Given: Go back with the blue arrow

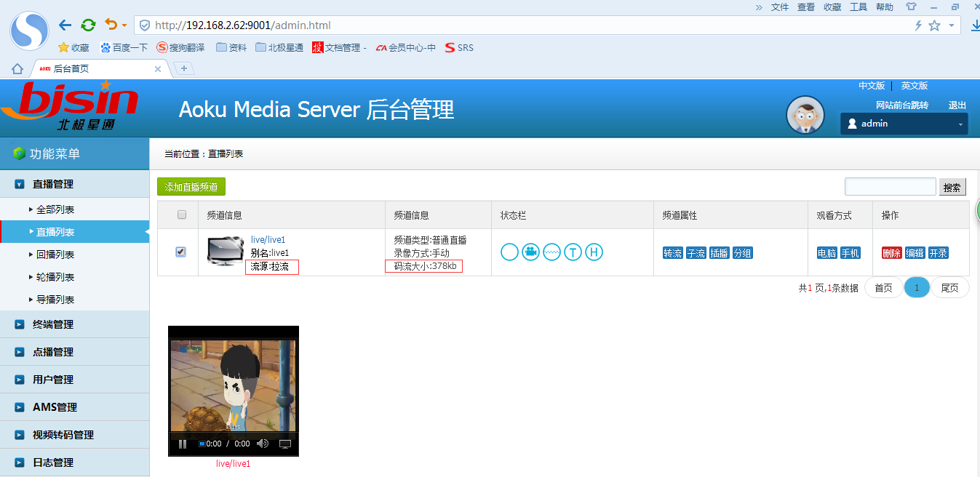Looking at the screenshot, I should pos(65,25).
